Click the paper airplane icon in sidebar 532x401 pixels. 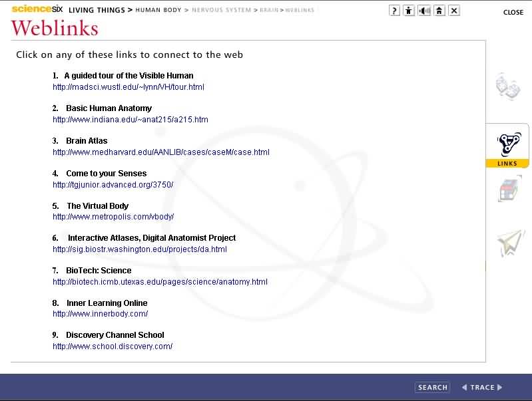pos(510,243)
